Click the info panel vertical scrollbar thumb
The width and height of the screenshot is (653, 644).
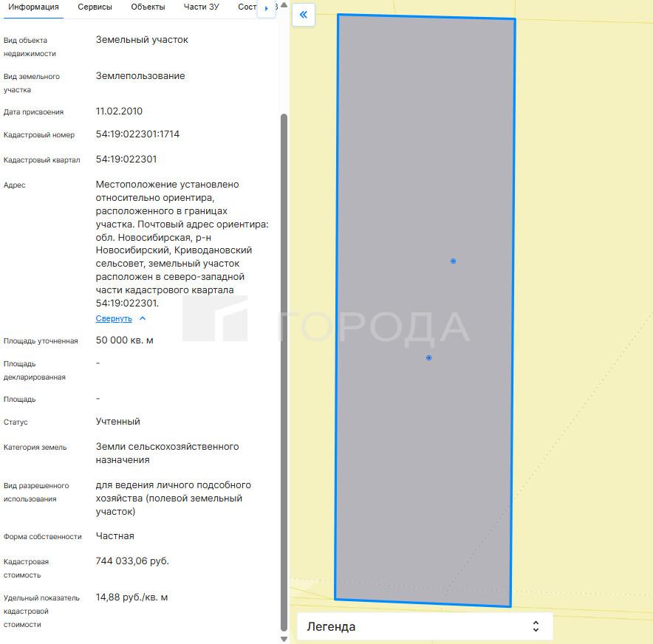(x=284, y=369)
